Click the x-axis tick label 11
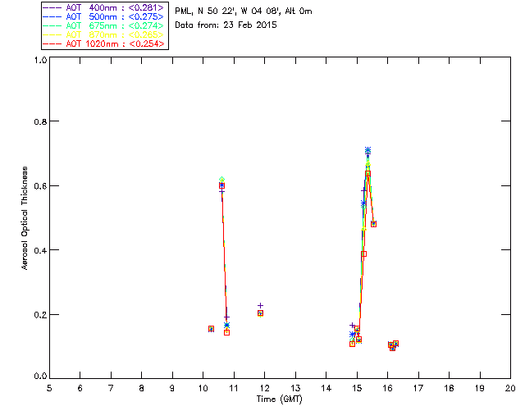Viewport: 525px width, 420px height. (x=234, y=388)
